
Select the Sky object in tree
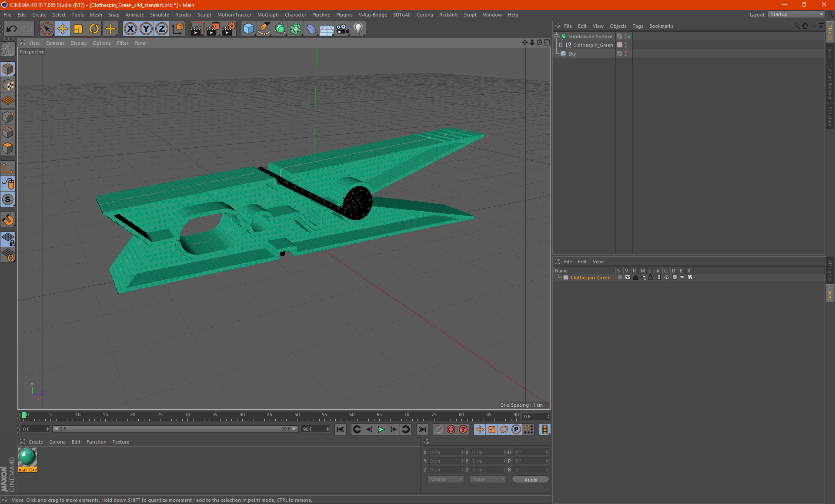coord(572,54)
